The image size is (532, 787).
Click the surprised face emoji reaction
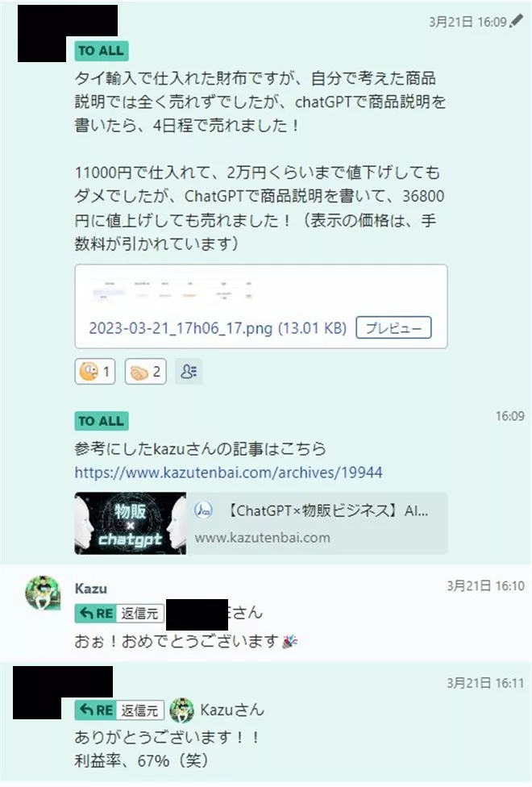(x=95, y=372)
